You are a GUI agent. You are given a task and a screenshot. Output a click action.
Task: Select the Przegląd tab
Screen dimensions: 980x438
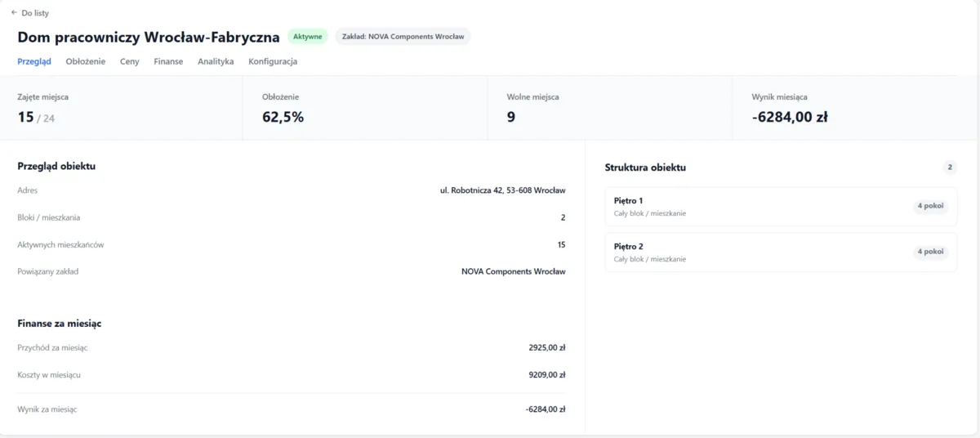coord(34,61)
